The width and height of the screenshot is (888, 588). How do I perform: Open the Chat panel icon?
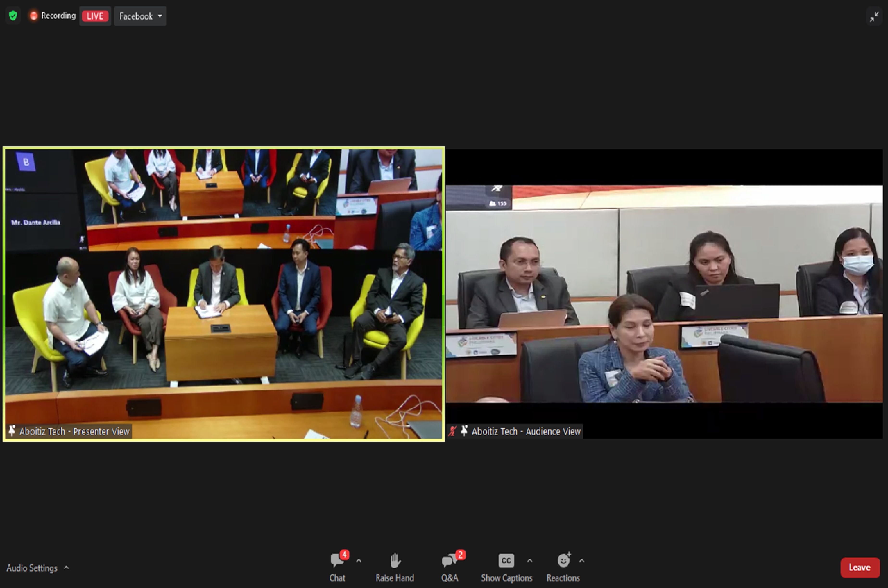(x=337, y=561)
